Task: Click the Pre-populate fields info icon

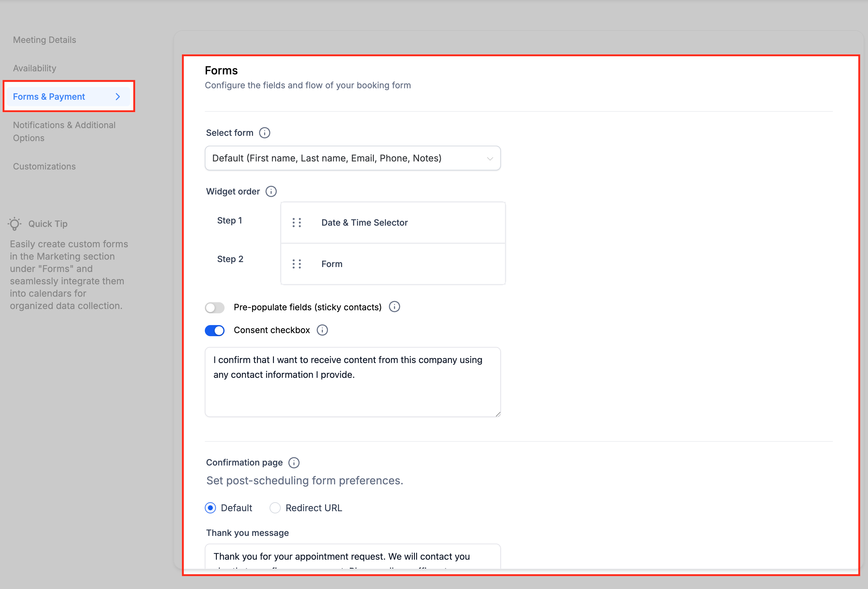Action: [x=395, y=307]
